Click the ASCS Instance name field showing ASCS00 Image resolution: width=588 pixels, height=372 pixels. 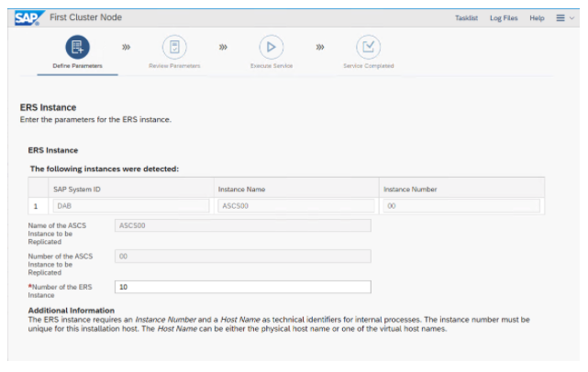(243, 225)
